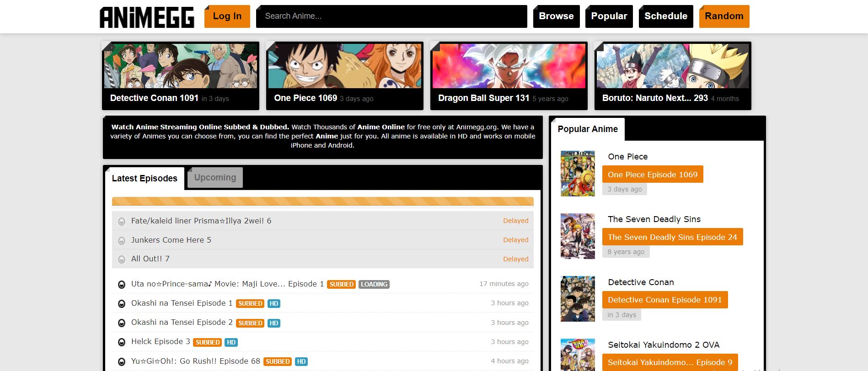Click The Seven Deadly Sins title link
Image resolution: width=868 pixels, height=371 pixels.
pos(654,219)
